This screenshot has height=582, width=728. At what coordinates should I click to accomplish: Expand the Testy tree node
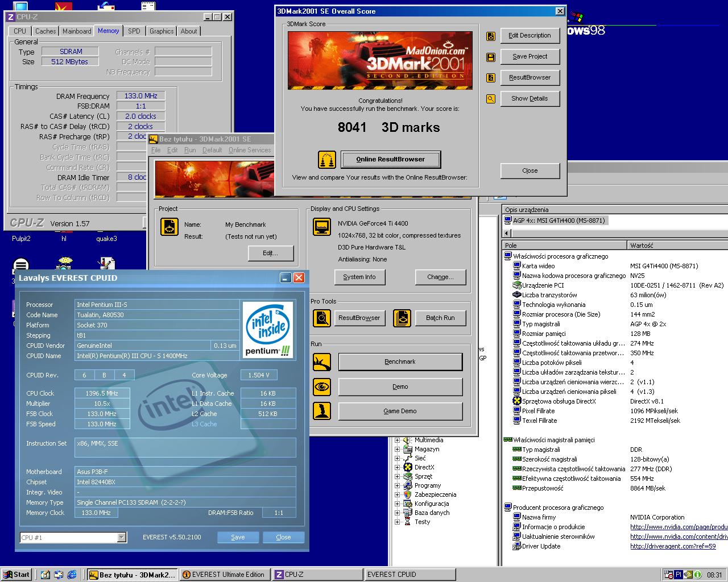coord(398,522)
